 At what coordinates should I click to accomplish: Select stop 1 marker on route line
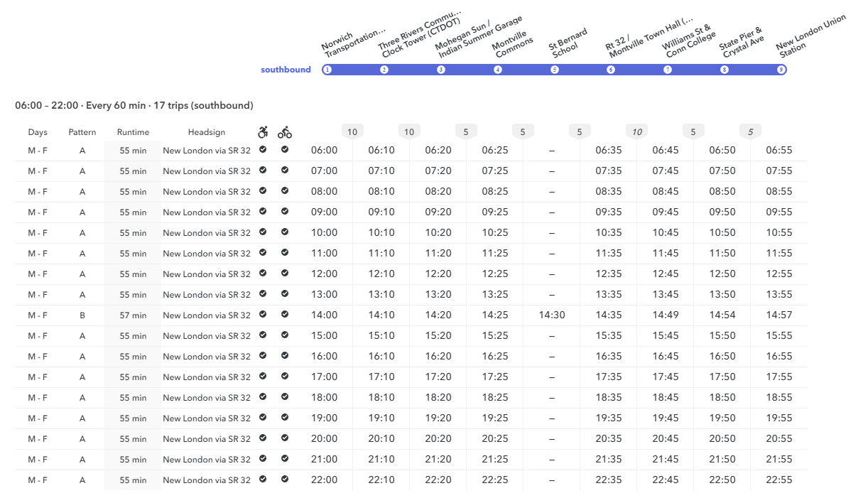click(327, 70)
